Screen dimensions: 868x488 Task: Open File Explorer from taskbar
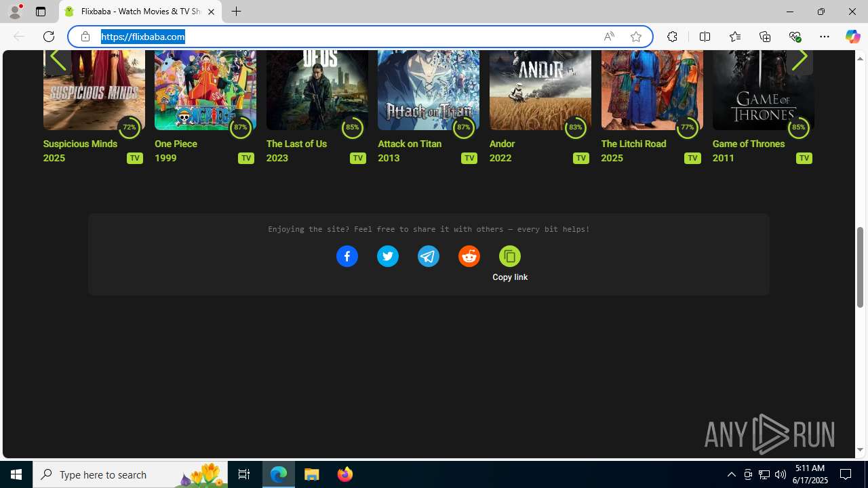312,474
